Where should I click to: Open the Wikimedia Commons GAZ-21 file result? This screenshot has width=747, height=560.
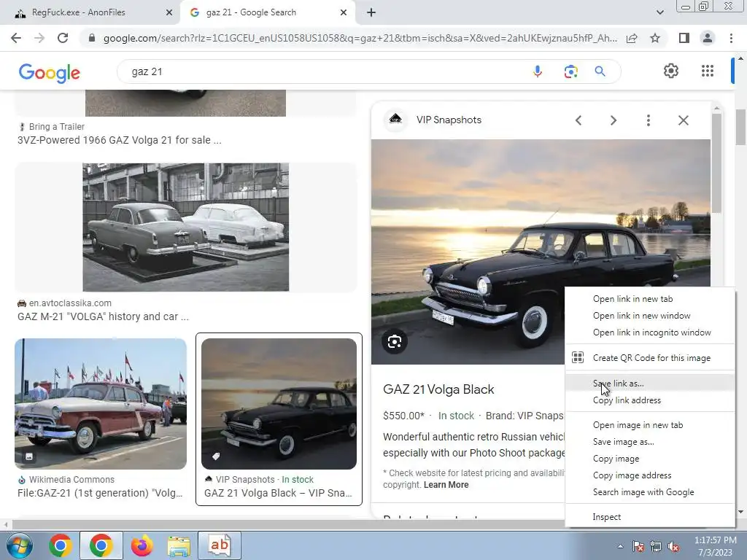[x=100, y=493]
